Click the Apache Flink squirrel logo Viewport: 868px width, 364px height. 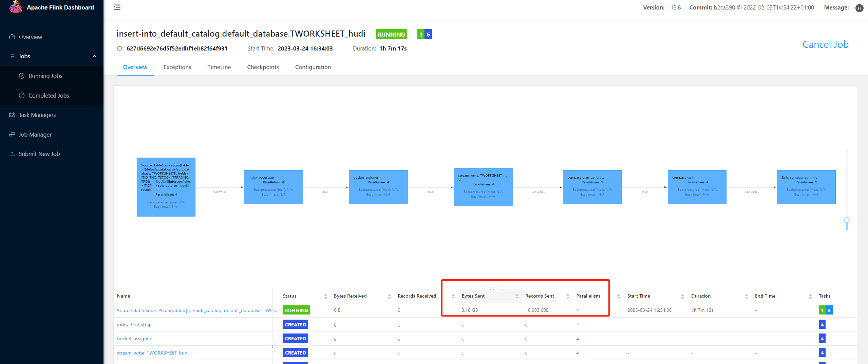coord(15,7)
